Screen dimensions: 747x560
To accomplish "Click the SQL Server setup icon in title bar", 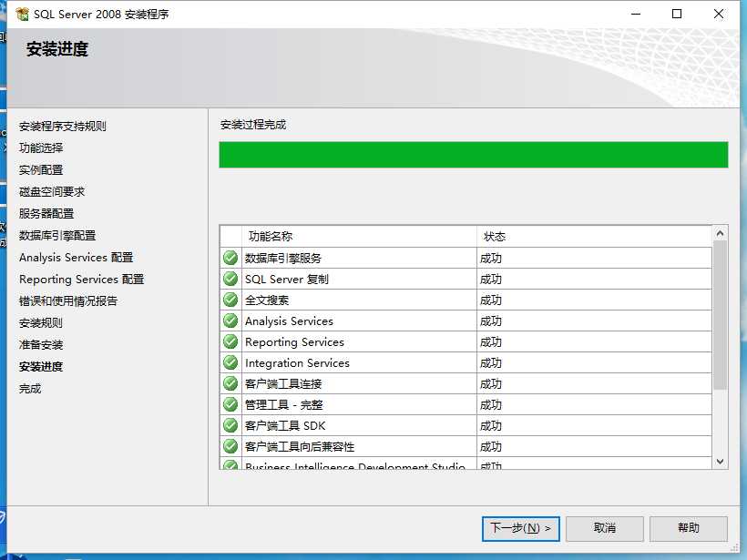I will point(22,15).
